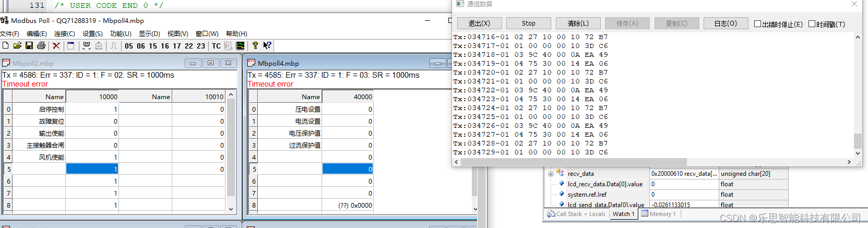The height and width of the screenshot is (228, 868).
Task: Select function 23 in the toolbar
Action: coord(201,46)
